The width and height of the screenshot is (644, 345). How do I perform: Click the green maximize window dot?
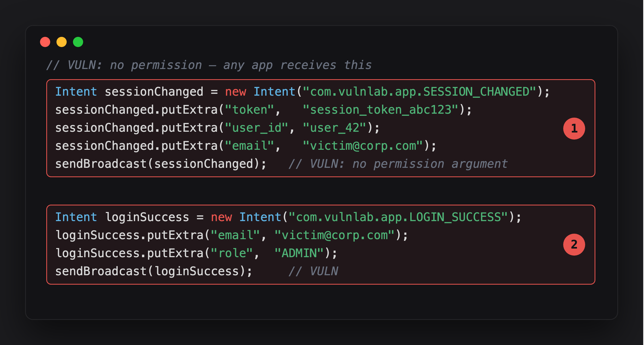click(x=78, y=42)
